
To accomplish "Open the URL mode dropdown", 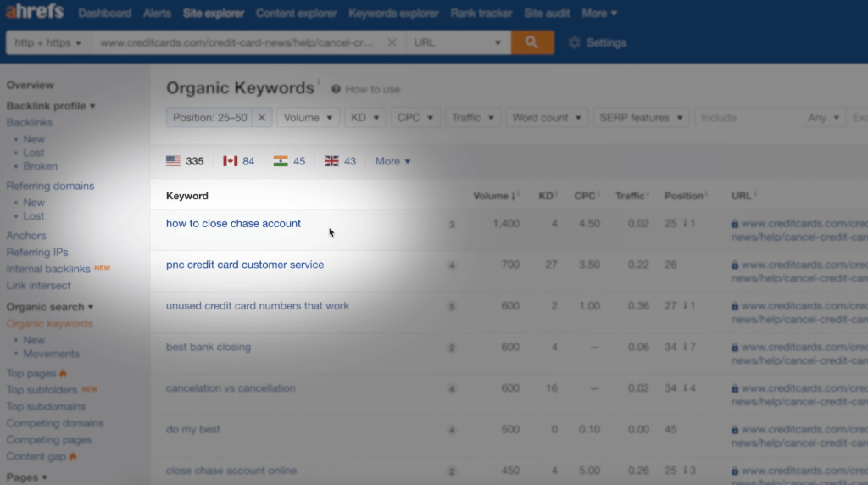I will (x=458, y=42).
